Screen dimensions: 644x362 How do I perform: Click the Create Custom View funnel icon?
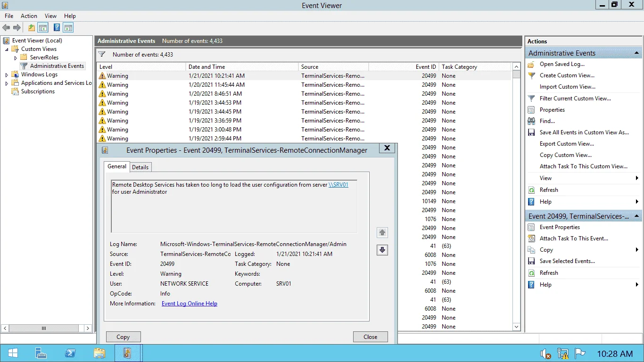[x=531, y=75]
